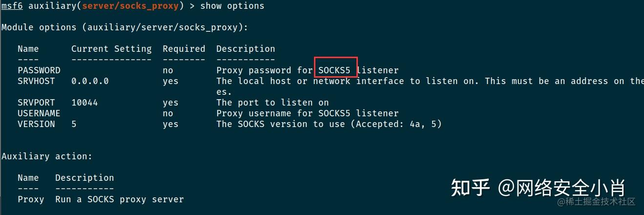
Task: Click the 'Description' header in options table
Action: [246, 49]
